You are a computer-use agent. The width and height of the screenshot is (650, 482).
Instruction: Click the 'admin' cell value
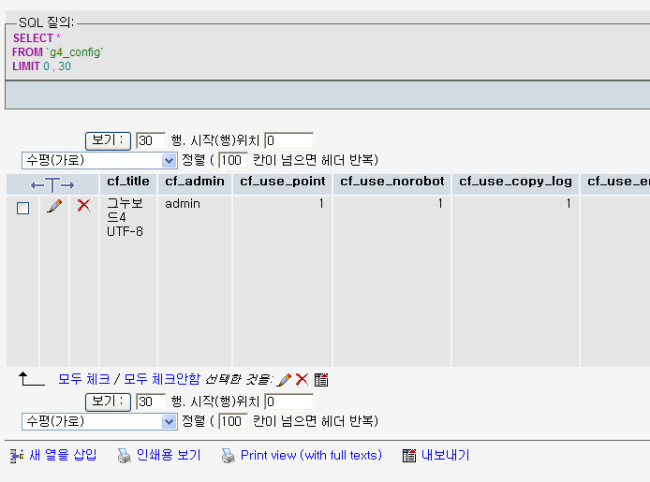tap(183, 204)
